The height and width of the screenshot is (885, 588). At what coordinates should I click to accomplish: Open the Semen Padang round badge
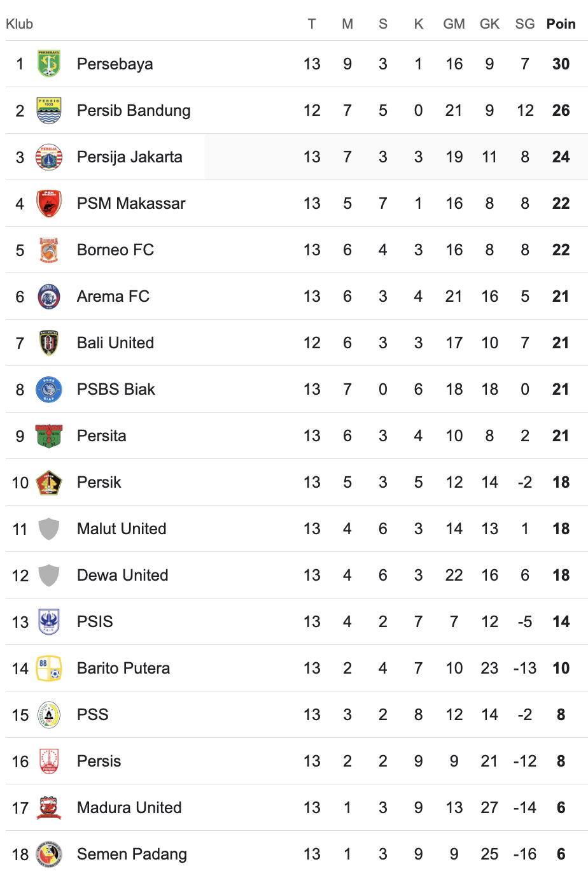tap(49, 854)
